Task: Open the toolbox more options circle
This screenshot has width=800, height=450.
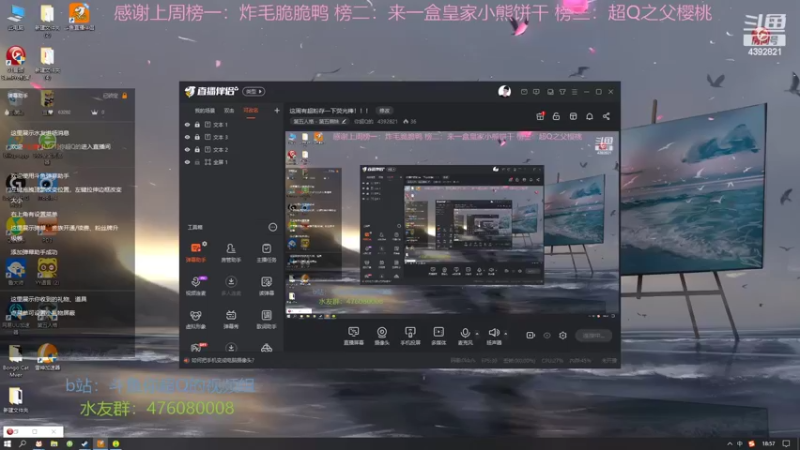Action: pyautogui.click(x=272, y=227)
